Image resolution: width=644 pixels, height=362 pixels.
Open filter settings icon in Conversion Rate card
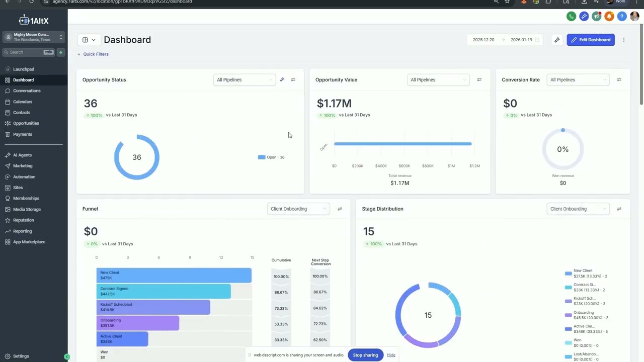[619, 79]
